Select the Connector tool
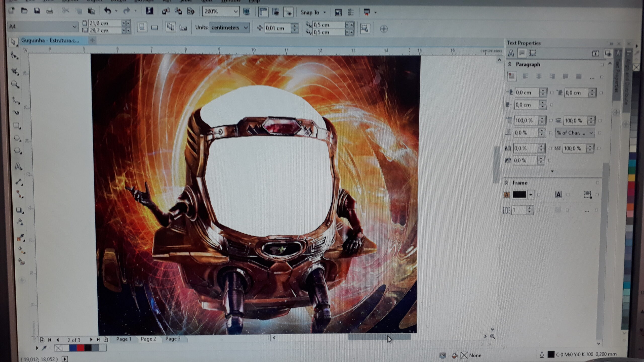Screen dimensions: 644x362 [x=19, y=194]
